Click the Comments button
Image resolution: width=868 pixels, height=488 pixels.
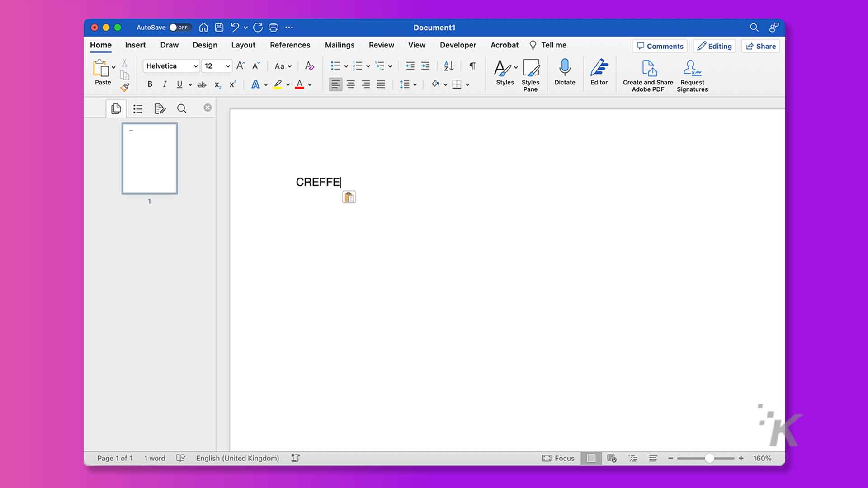[x=660, y=46]
